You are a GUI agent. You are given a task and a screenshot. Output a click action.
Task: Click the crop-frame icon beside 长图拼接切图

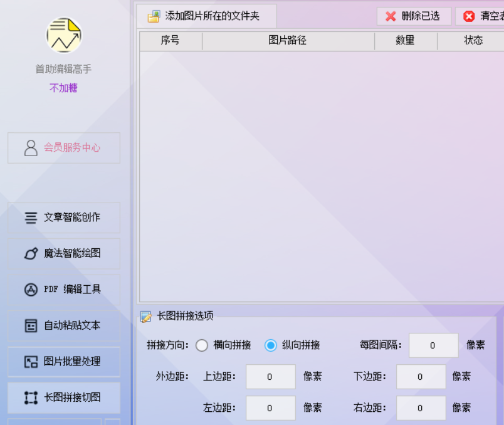(x=31, y=397)
